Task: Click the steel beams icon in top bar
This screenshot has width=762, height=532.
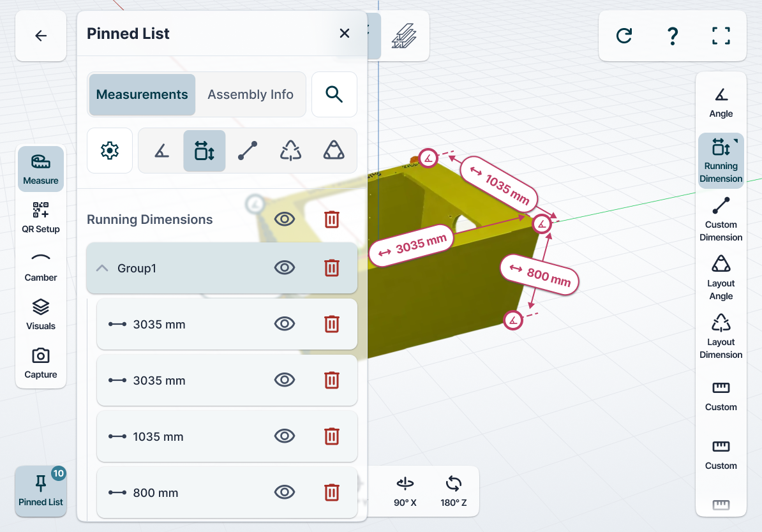Action: tap(405, 36)
